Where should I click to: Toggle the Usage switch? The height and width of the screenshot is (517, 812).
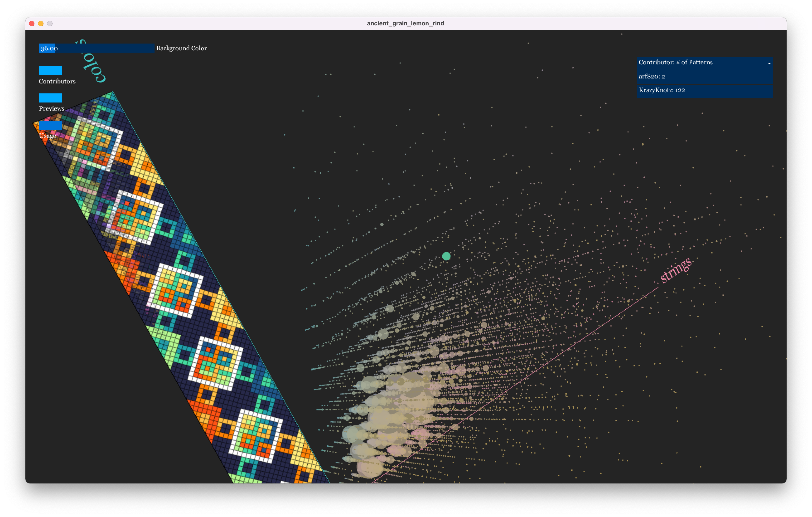click(50, 125)
